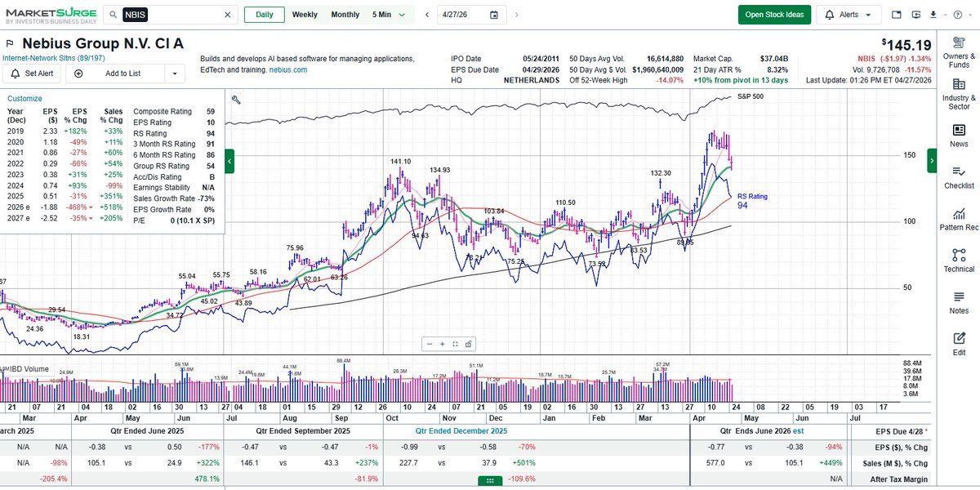Open the Edit panel in sidebar
Viewport: 980px width, 490px height.
[959, 344]
